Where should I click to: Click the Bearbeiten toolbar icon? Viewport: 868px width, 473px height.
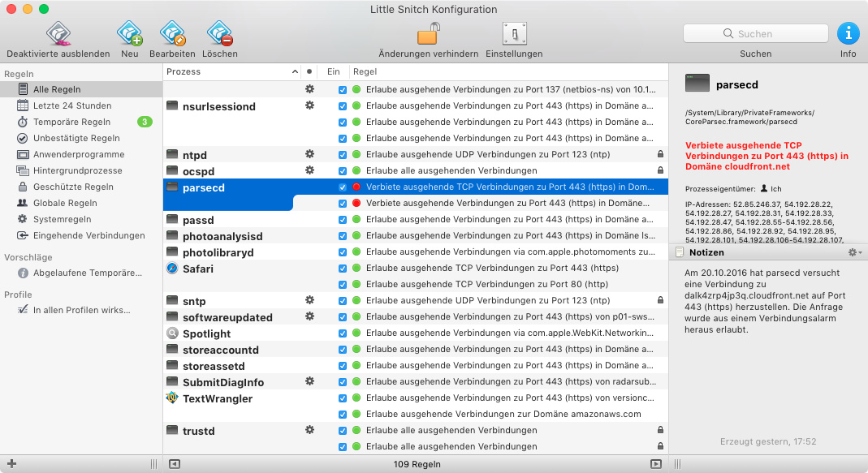pyautogui.click(x=172, y=34)
